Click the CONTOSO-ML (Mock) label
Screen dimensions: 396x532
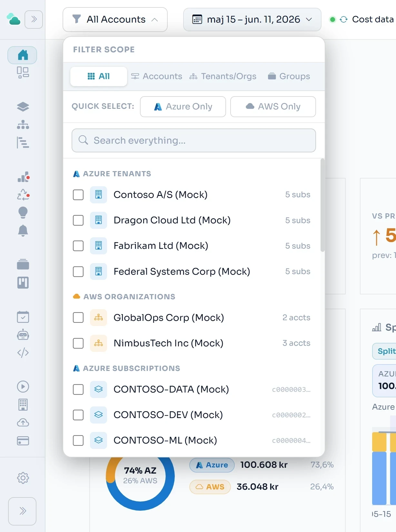click(x=165, y=440)
